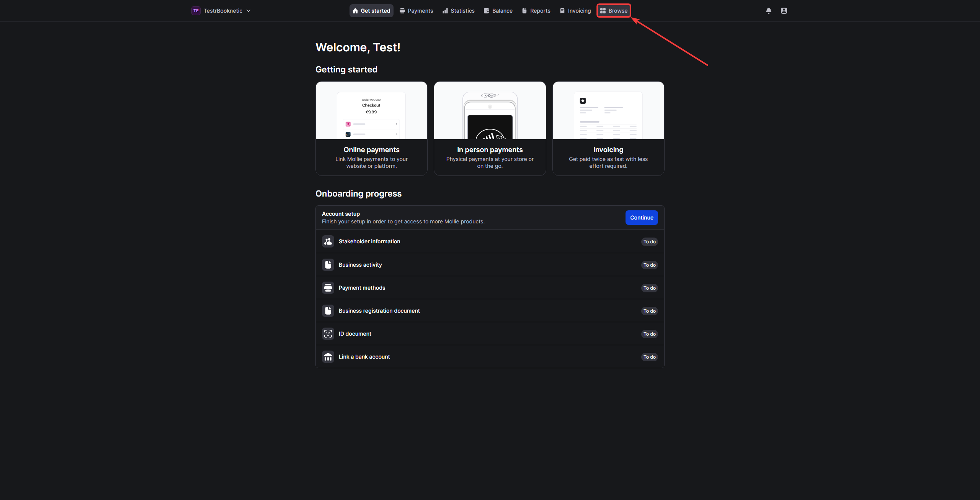980x500 pixels.
Task: Open the In person payments card
Action: pos(490,128)
